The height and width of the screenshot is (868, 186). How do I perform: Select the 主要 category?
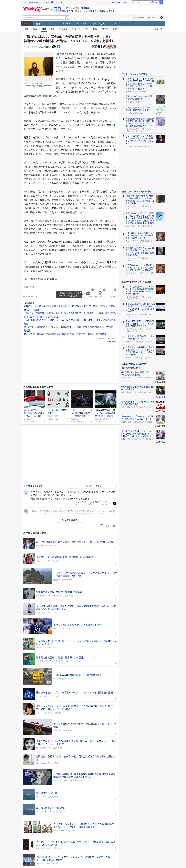pyautogui.click(x=26, y=29)
